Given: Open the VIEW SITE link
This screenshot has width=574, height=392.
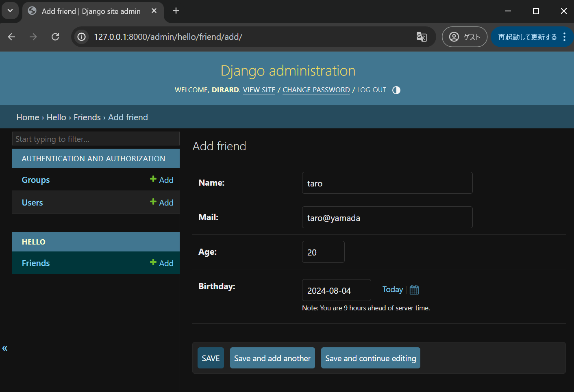Looking at the screenshot, I should coord(259,90).
